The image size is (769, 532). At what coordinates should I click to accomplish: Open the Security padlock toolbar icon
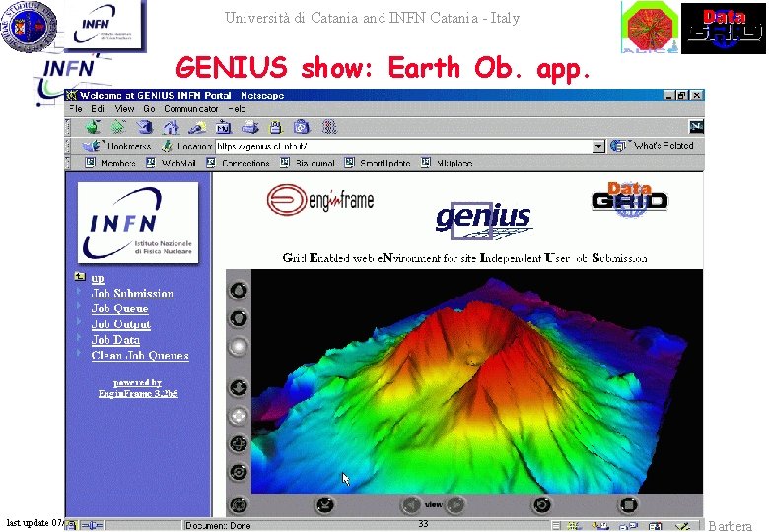pos(276,127)
